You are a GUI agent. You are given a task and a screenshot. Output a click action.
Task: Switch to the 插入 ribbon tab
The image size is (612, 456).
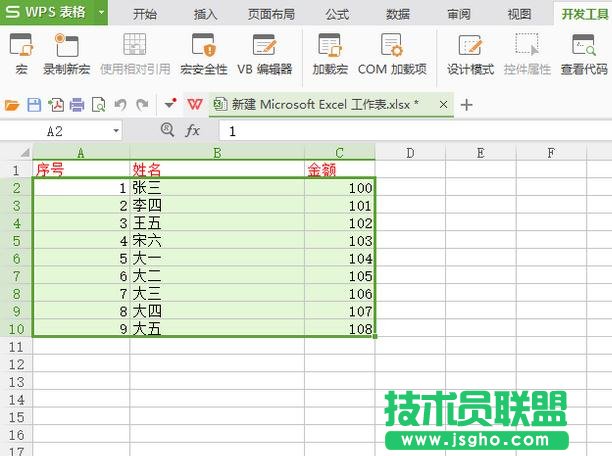click(x=206, y=14)
